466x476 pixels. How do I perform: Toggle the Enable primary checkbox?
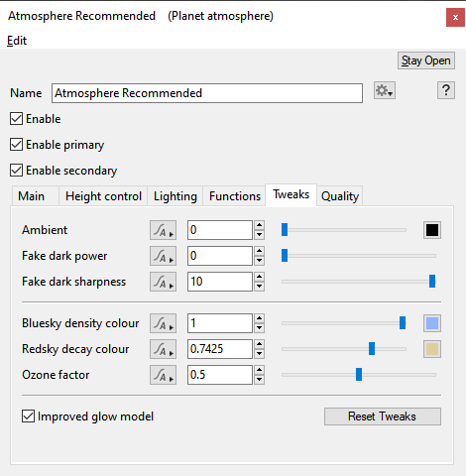pos(16,145)
